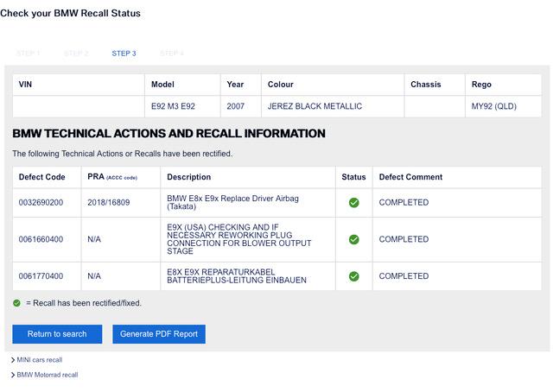Open the MINI cars recall link

(39, 360)
